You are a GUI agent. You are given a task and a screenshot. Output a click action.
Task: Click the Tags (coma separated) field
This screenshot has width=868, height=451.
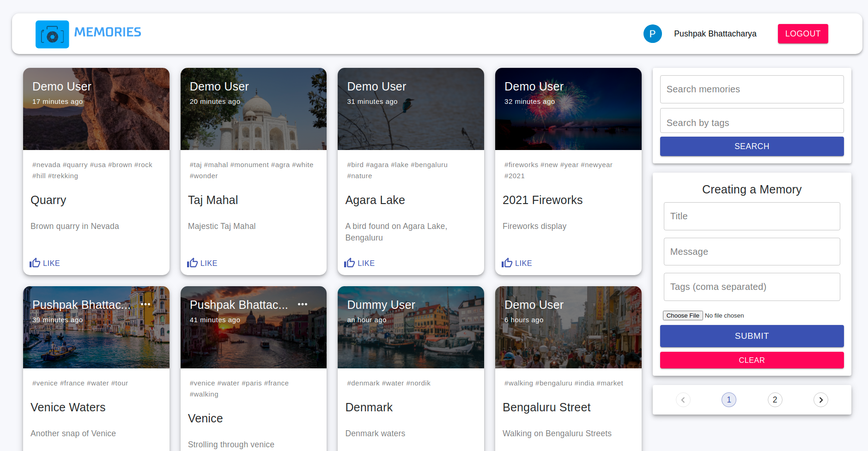752,287
